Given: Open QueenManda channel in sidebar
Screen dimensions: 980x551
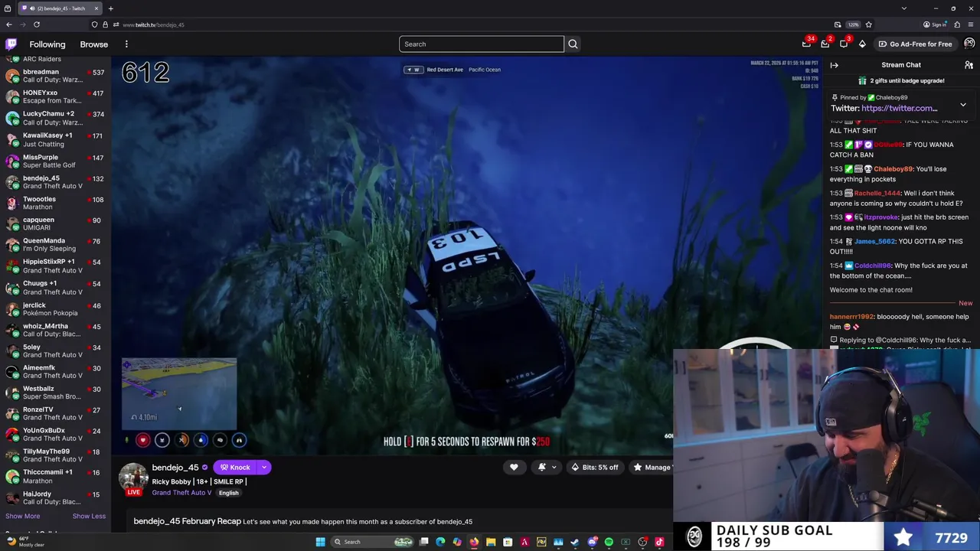Looking at the screenshot, I should tap(55, 244).
